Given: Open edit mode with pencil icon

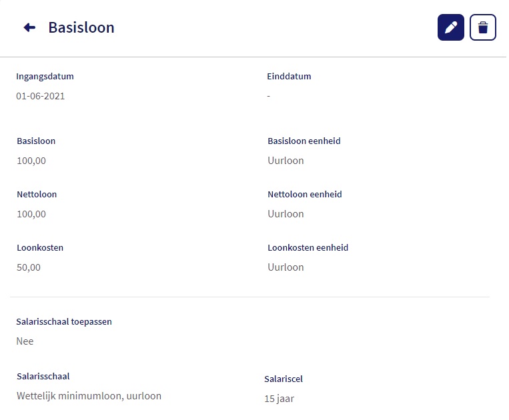Looking at the screenshot, I should click(x=450, y=27).
